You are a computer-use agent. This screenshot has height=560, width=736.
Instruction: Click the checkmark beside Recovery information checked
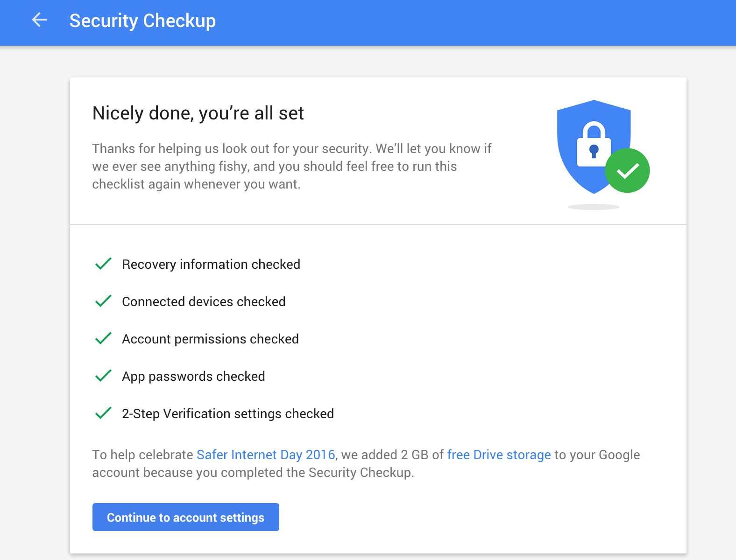coord(103,264)
